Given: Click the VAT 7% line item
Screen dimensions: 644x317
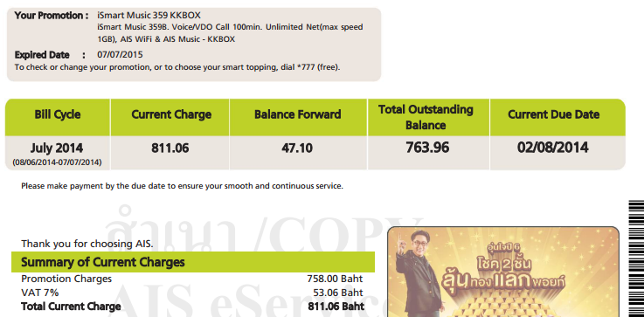Looking at the screenshot, I should [x=192, y=293].
